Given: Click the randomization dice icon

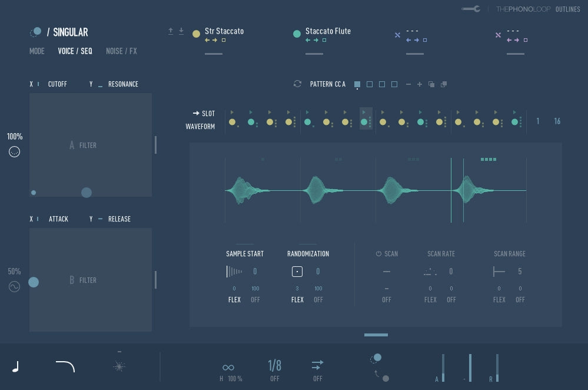Looking at the screenshot, I should tap(297, 272).
